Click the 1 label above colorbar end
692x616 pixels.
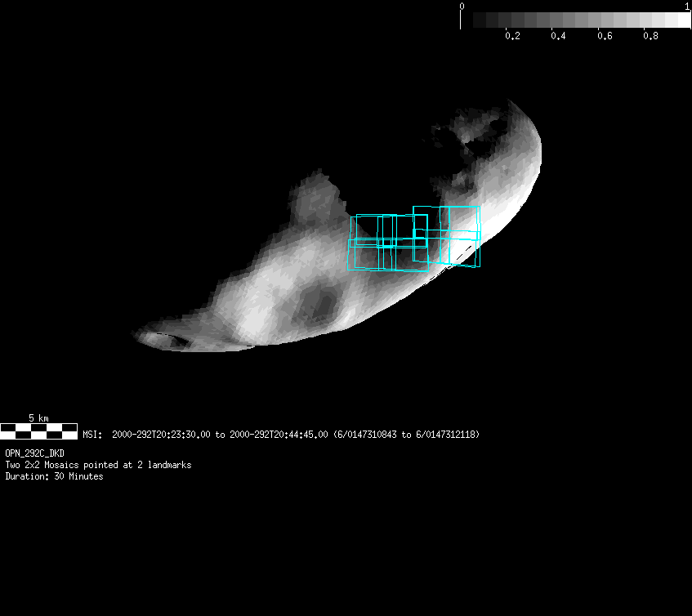(687, 7)
